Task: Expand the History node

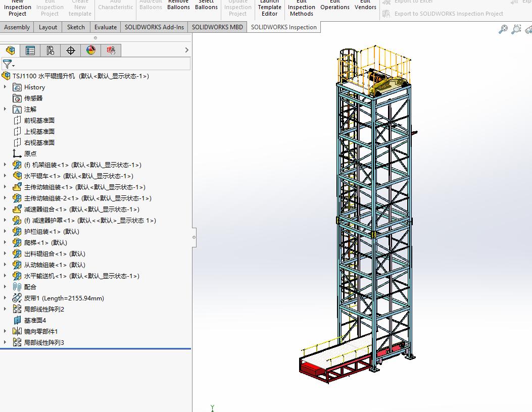Action: [5, 87]
